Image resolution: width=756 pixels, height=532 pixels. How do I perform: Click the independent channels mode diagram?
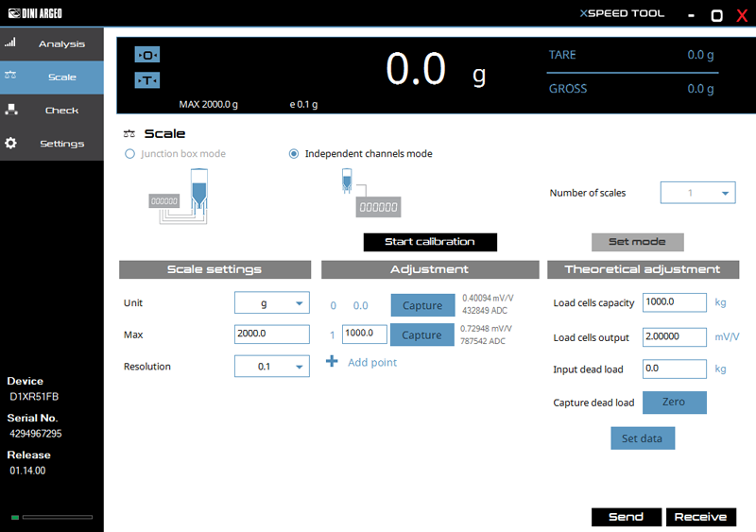point(369,196)
